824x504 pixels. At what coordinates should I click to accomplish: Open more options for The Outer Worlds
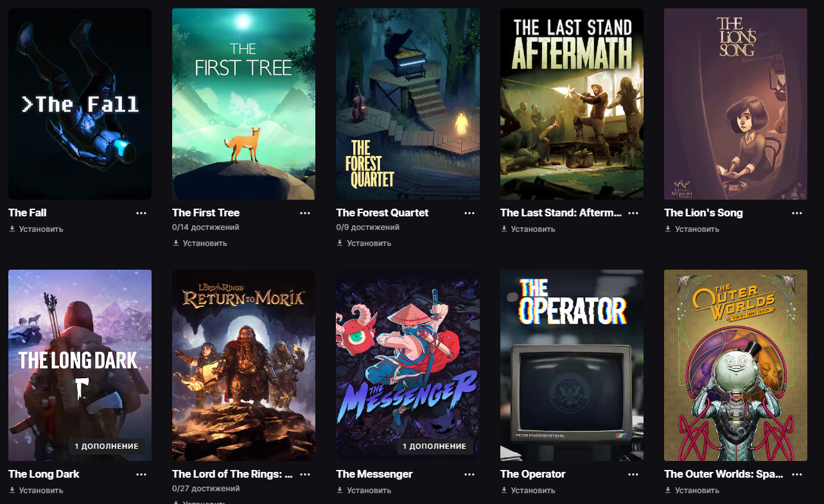coord(797,474)
